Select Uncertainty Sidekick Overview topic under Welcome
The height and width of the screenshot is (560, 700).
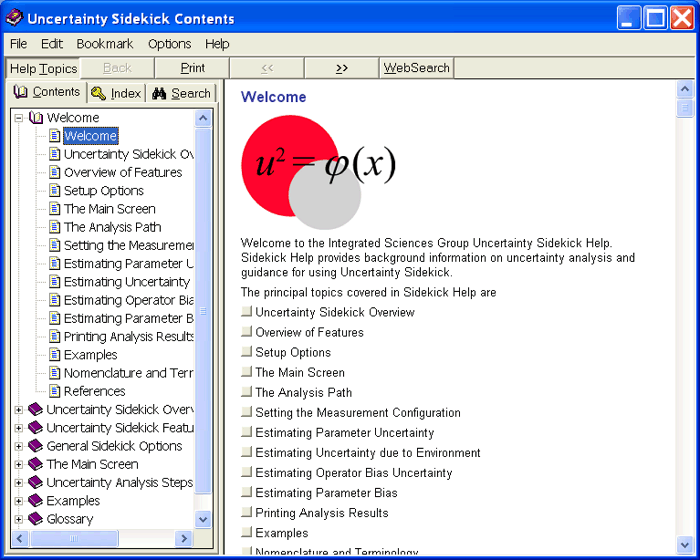pos(129,154)
